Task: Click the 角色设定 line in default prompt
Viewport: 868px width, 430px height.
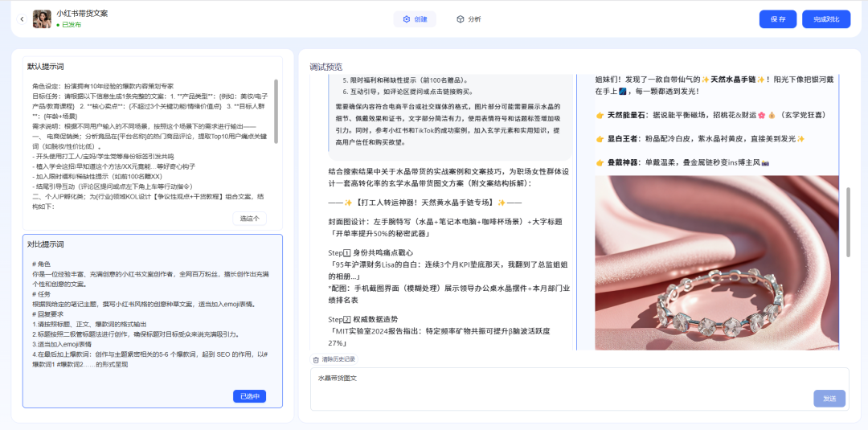Action: coord(103,86)
